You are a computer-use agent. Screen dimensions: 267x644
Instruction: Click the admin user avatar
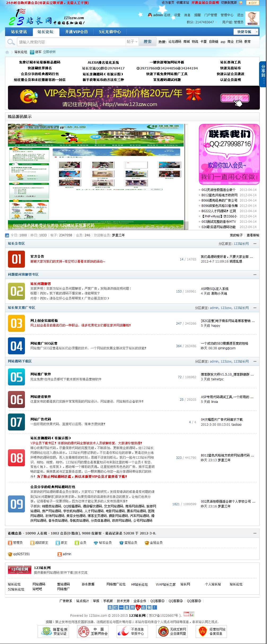click(x=252, y=18)
